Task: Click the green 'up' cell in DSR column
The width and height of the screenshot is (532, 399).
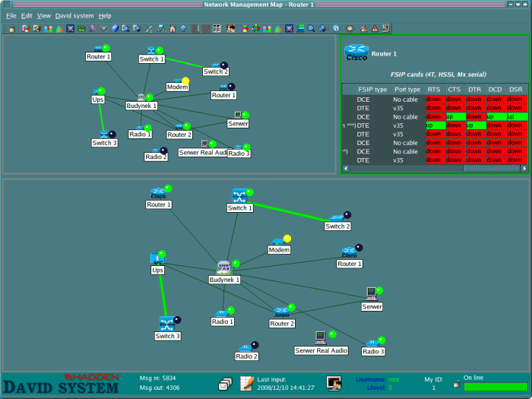Action: 518,116
